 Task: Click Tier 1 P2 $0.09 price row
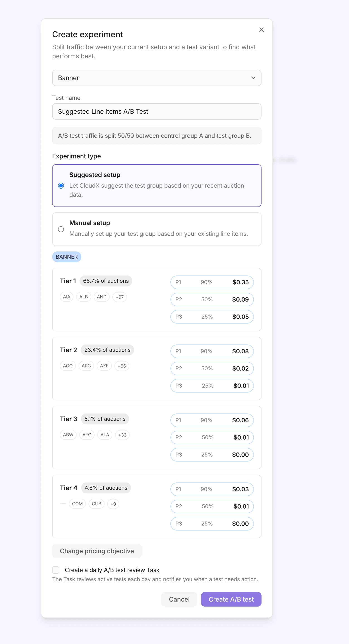[212, 300]
